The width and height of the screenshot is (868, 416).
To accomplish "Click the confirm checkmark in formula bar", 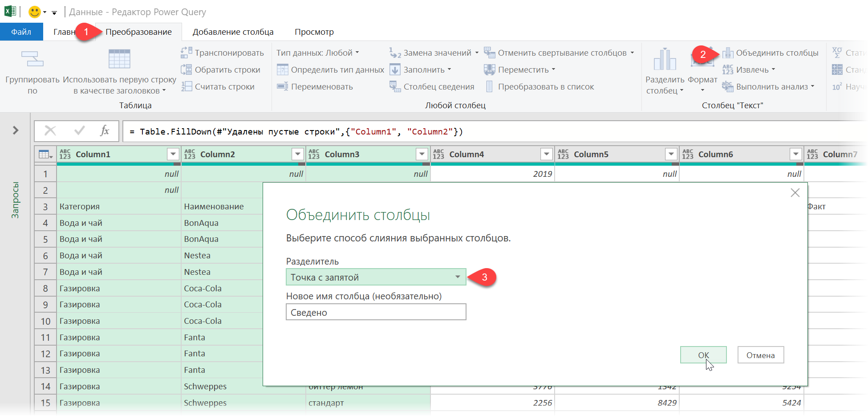I will click(x=80, y=131).
